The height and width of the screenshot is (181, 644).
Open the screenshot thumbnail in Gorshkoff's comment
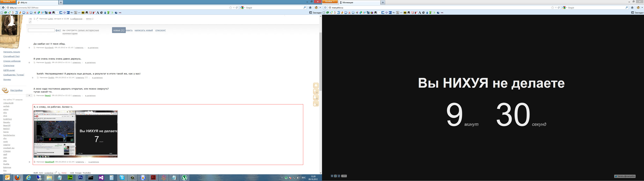click(75, 134)
